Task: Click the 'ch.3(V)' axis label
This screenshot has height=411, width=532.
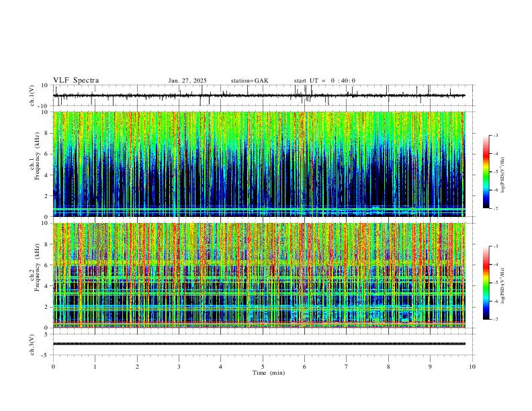Action: point(32,345)
